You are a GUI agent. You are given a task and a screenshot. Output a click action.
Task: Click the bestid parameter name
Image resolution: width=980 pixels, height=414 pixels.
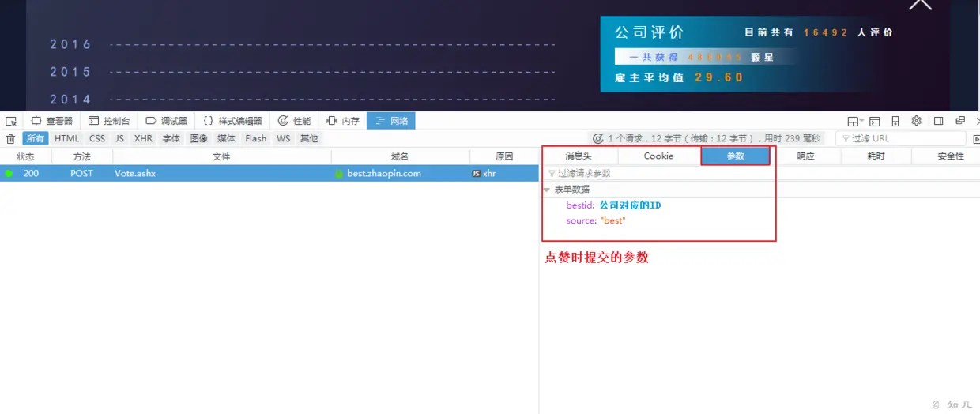(580, 205)
